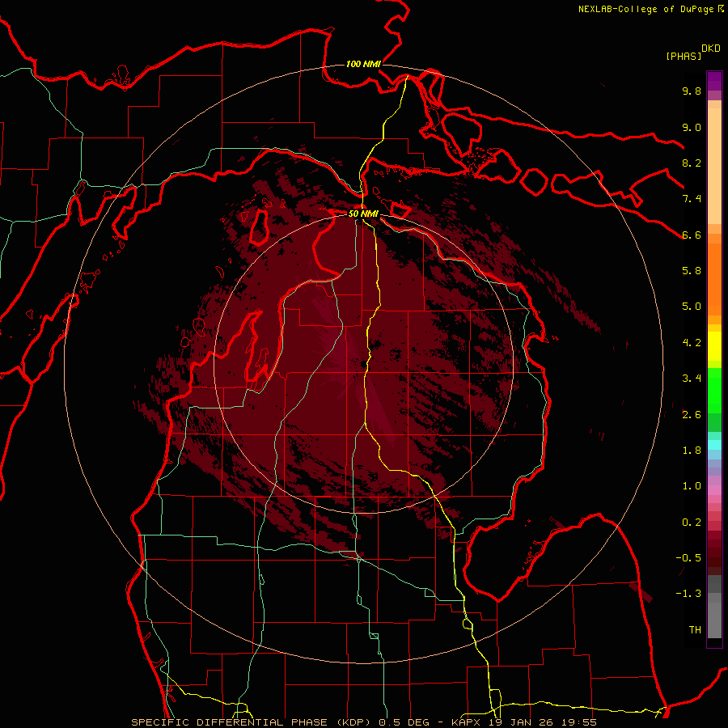Click the [PHAS] units label
Image resolution: width=728 pixels, height=728 pixels.
pyautogui.click(x=684, y=57)
